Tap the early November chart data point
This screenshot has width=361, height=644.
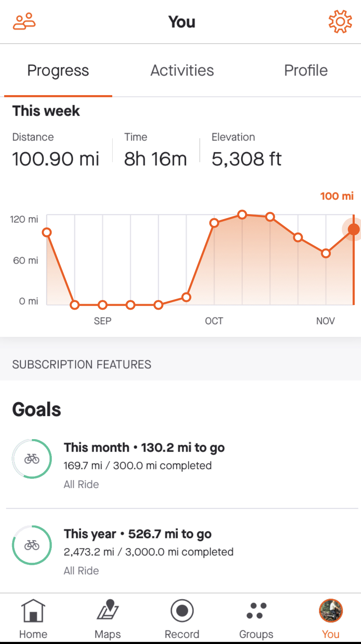326,253
